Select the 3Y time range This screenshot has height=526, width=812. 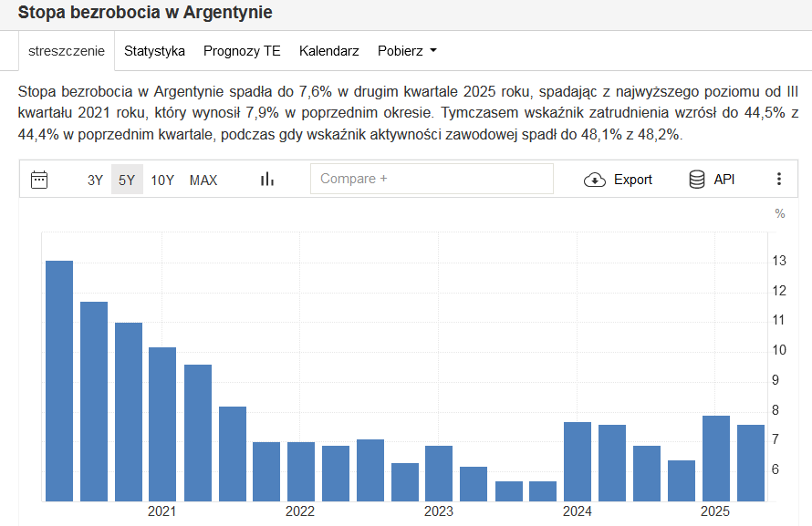click(95, 180)
